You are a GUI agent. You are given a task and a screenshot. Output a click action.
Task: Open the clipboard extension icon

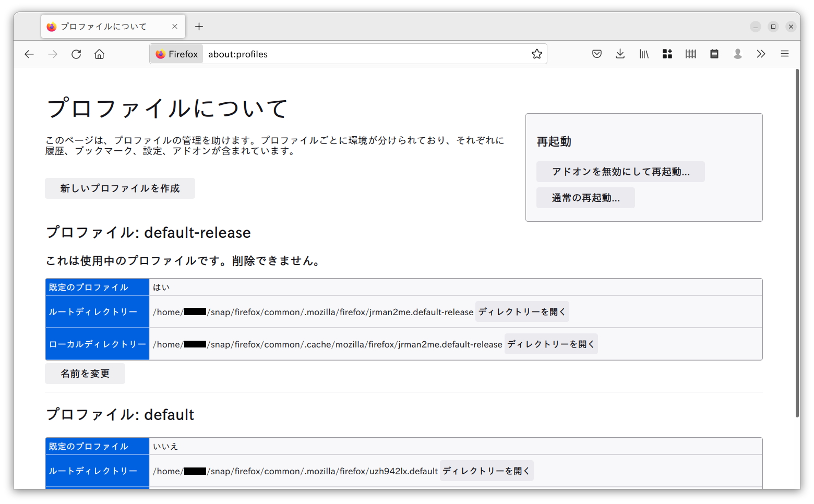click(714, 54)
